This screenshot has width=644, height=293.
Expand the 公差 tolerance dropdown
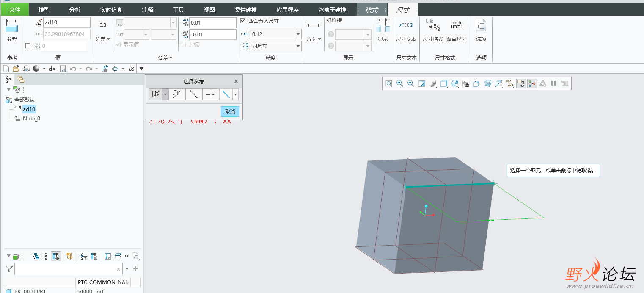[102, 39]
